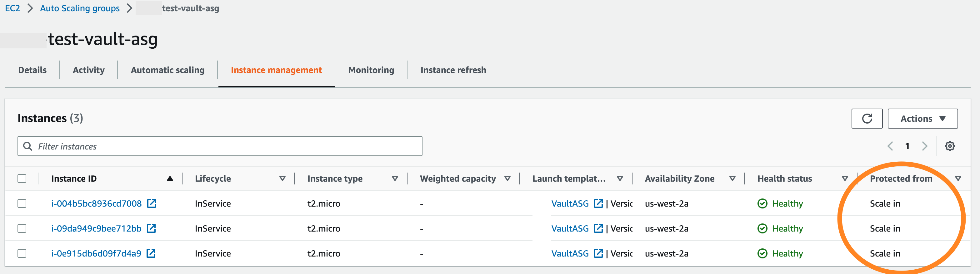Viewport: 980px width, 274px height.
Task: Open external link icon for i-004b5bc8936cd7008
Action: pos(152,203)
